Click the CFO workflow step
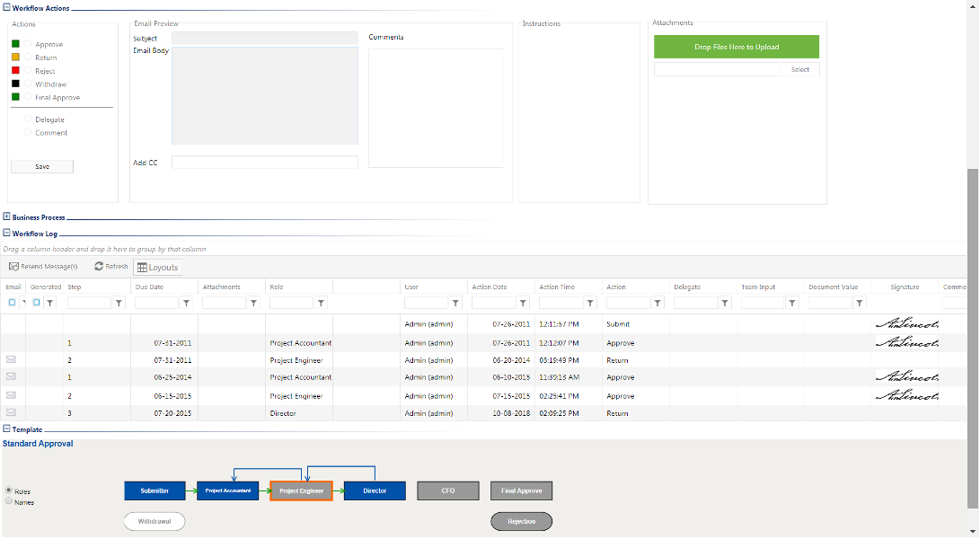 pyautogui.click(x=448, y=490)
